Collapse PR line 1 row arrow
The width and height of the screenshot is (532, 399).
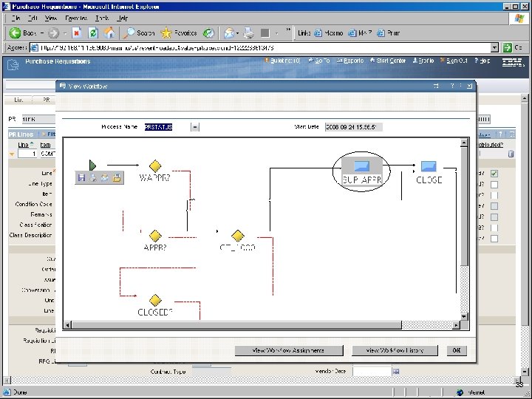tap(12, 154)
